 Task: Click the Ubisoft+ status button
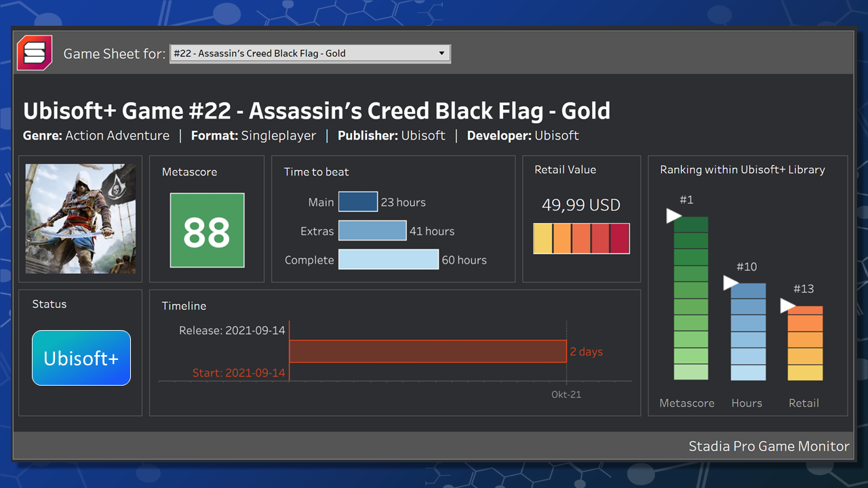pos(81,358)
